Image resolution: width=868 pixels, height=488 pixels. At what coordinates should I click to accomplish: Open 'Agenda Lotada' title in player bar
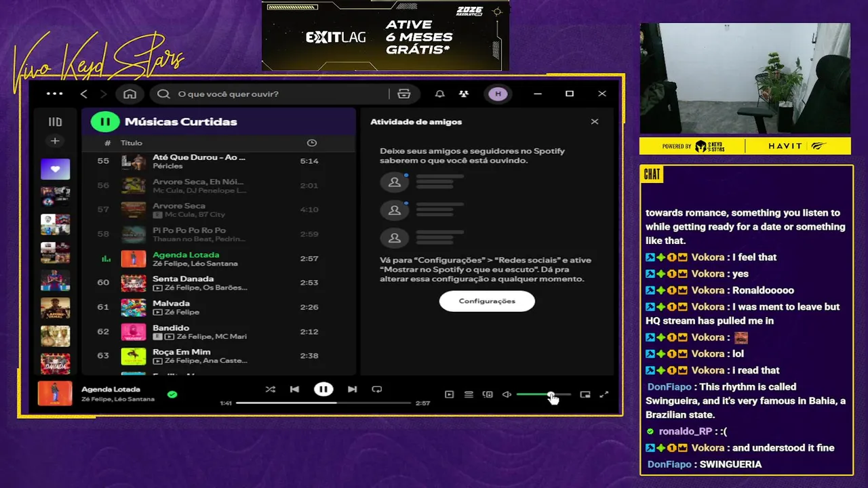[x=111, y=390]
